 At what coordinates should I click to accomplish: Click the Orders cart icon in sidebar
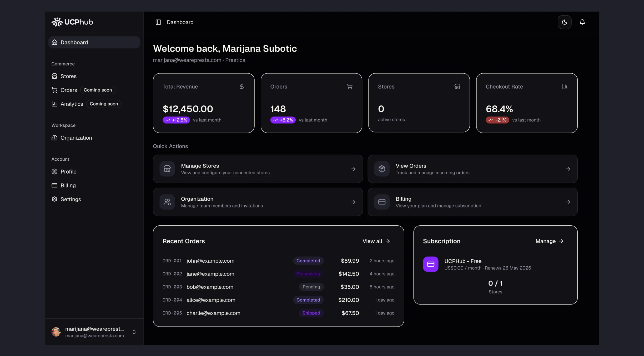[54, 90]
